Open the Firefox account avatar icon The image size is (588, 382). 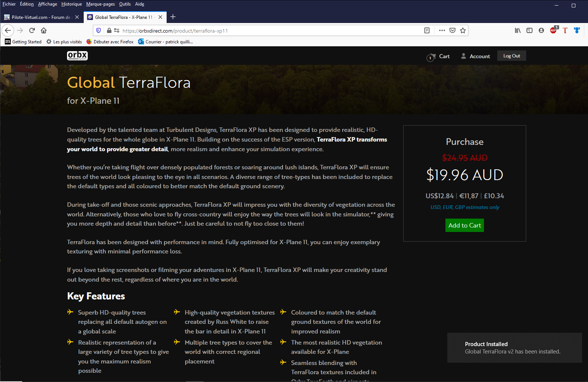point(541,30)
